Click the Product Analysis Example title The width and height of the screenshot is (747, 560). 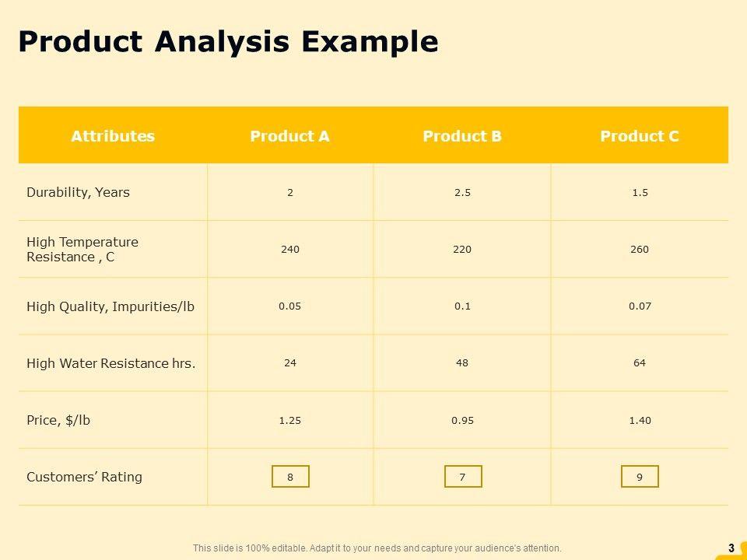(228, 42)
